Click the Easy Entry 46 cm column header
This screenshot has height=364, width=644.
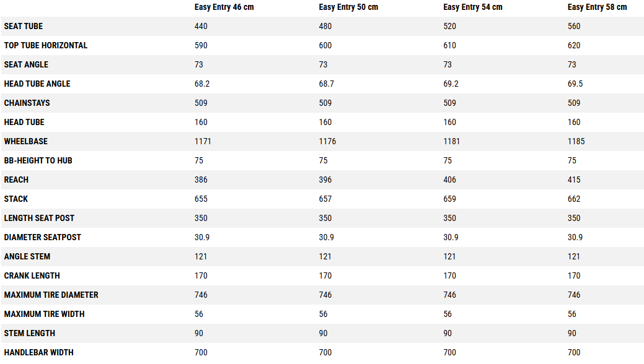coord(224,7)
